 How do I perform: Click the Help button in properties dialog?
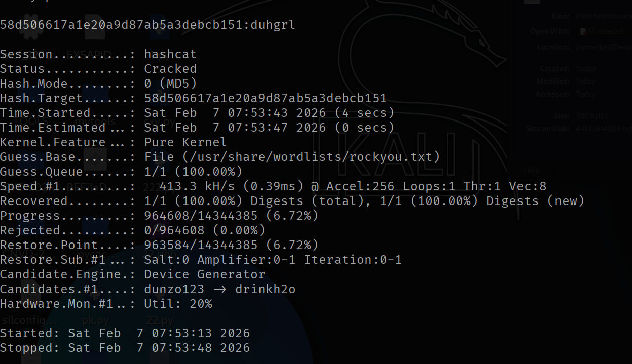coord(532,170)
